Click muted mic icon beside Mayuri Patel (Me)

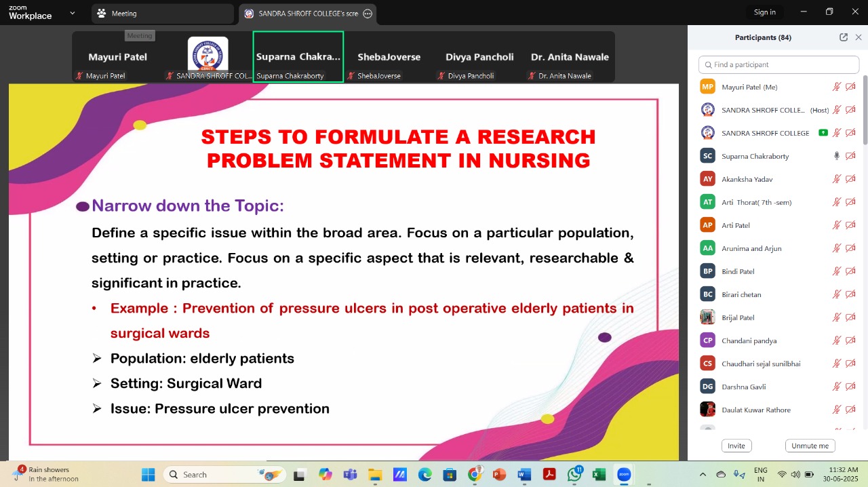837,87
